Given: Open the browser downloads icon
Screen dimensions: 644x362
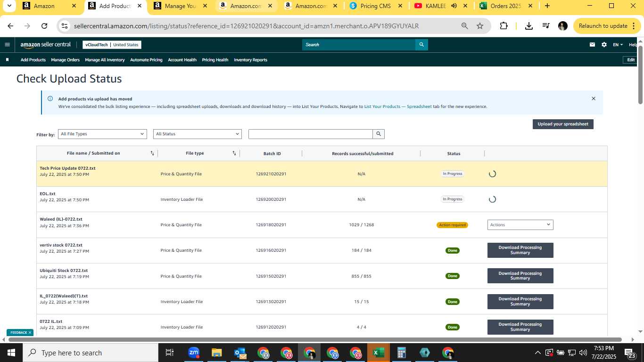Looking at the screenshot, I should click(529, 26).
